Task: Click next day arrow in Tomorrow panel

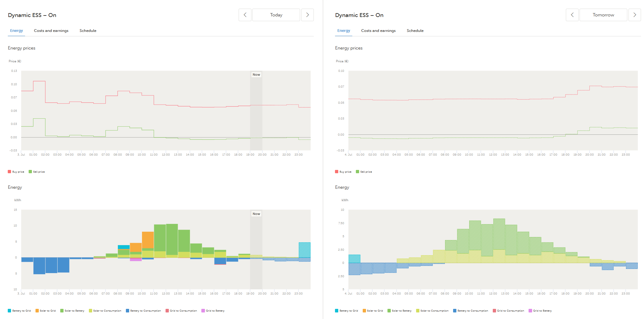Action: tap(635, 15)
